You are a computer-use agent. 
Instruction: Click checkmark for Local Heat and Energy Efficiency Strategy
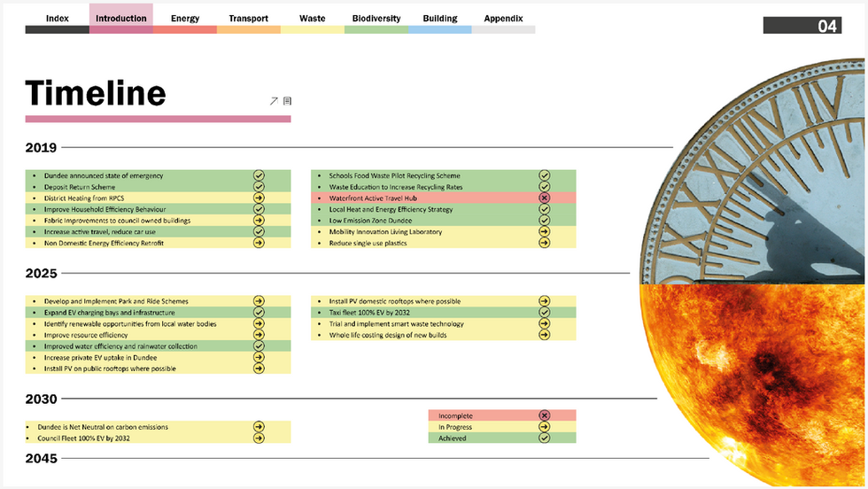pyautogui.click(x=544, y=209)
